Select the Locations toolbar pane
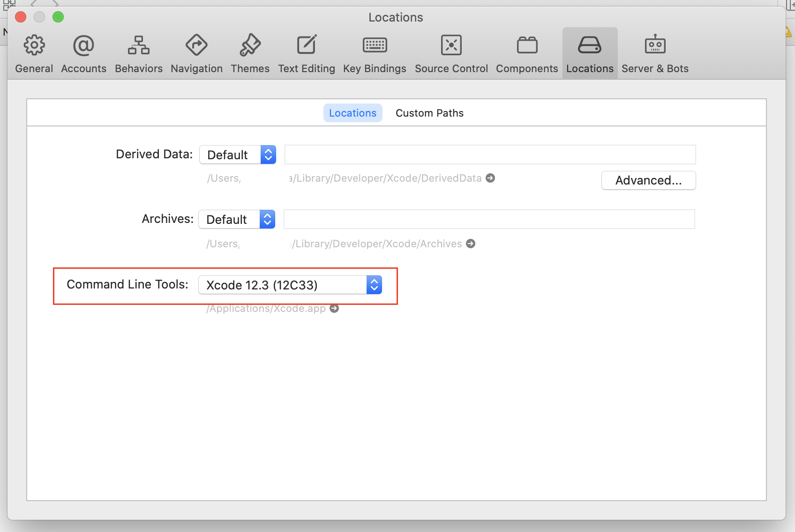 (590, 53)
